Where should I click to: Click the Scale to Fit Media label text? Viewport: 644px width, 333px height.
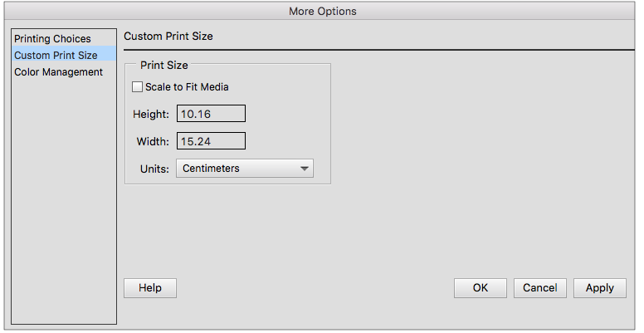187,87
